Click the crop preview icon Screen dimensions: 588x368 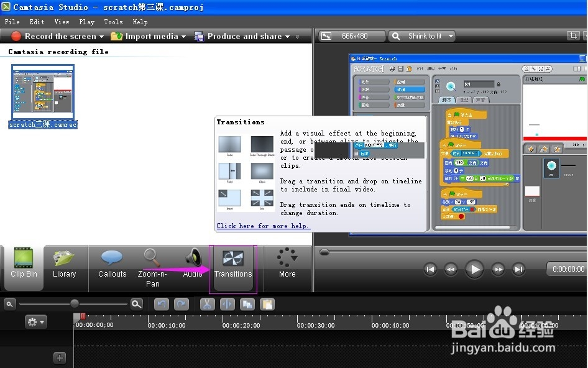[573, 35]
